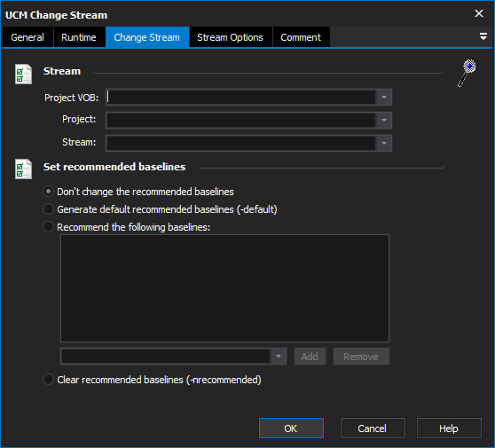Open the Stream Options tab
Image resolution: width=495 pixels, height=448 pixels.
click(x=230, y=37)
